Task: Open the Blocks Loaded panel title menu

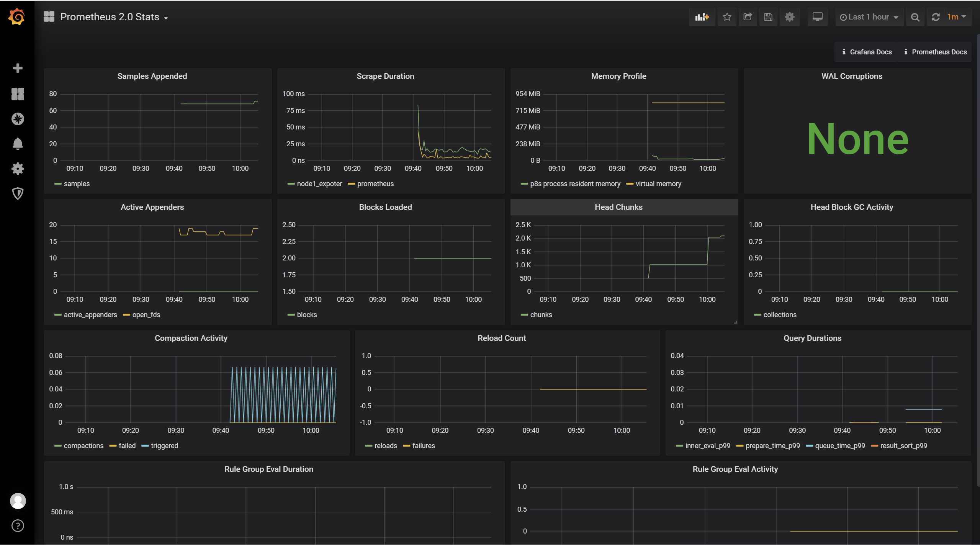Action: [385, 207]
